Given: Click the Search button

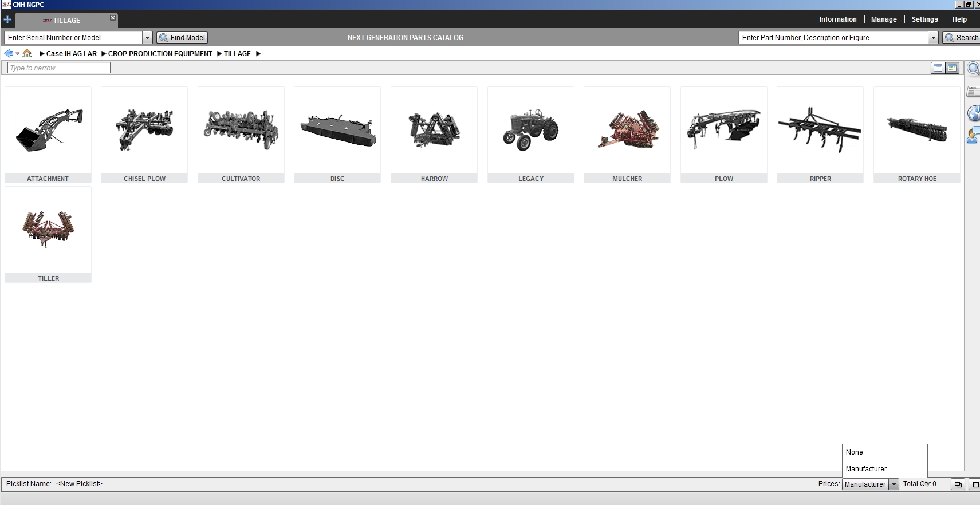Looking at the screenshot, I should (x=962, y=38).
